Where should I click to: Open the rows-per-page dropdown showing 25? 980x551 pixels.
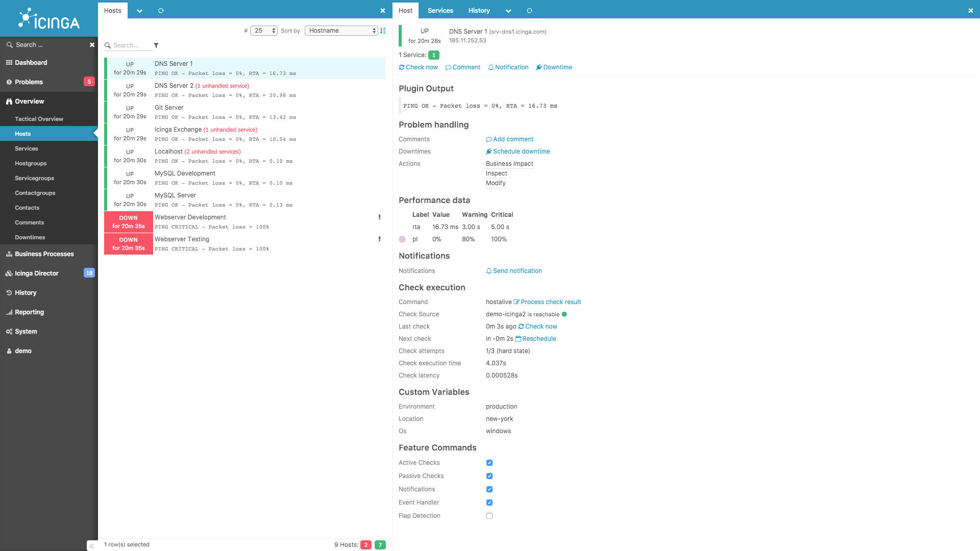coord(264,31)
